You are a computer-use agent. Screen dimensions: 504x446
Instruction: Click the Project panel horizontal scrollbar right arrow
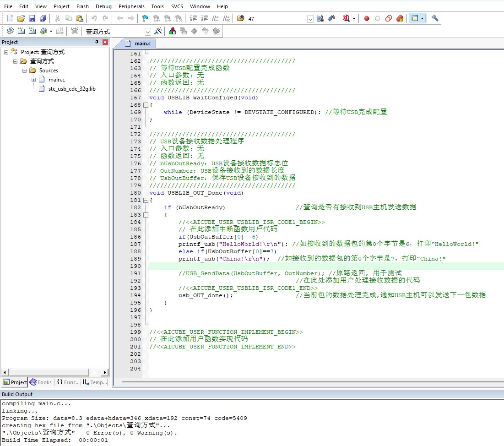104,372
